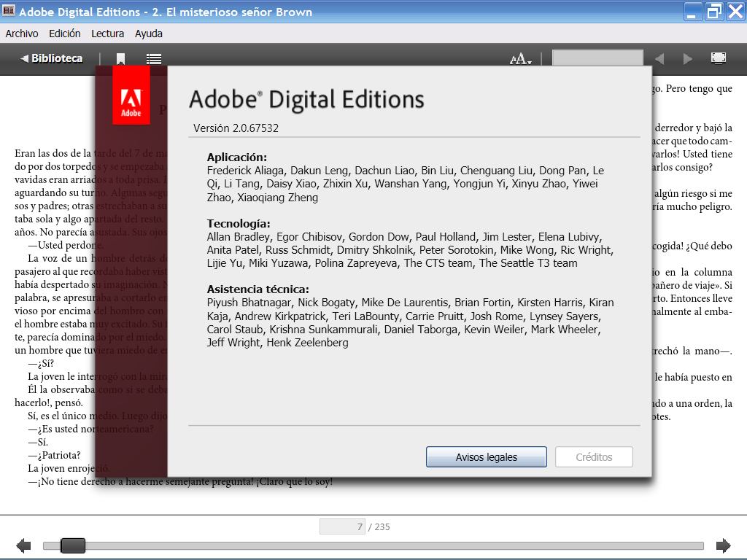The image size is (747, 560).
Task: Click the Aplicación: heading
Action: 237,157
